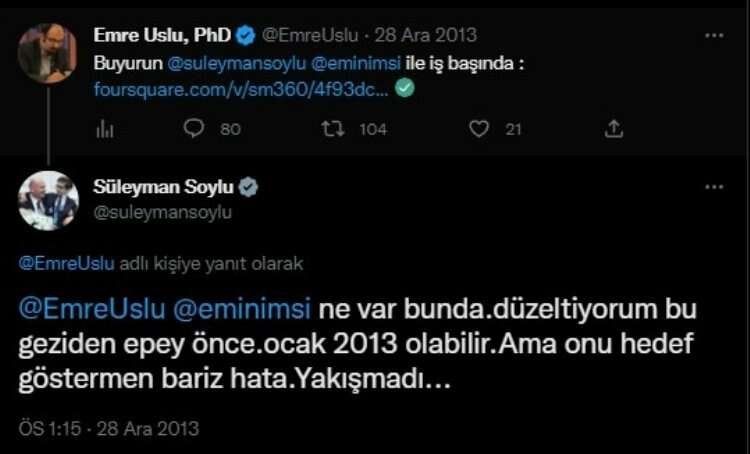This screenshot has width=750, height=454.
Task: Retweet using the icon showing 104
Action: (332, 129)
